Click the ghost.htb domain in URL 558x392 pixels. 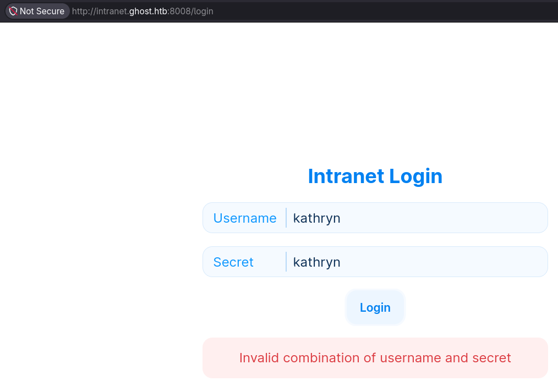148,11
